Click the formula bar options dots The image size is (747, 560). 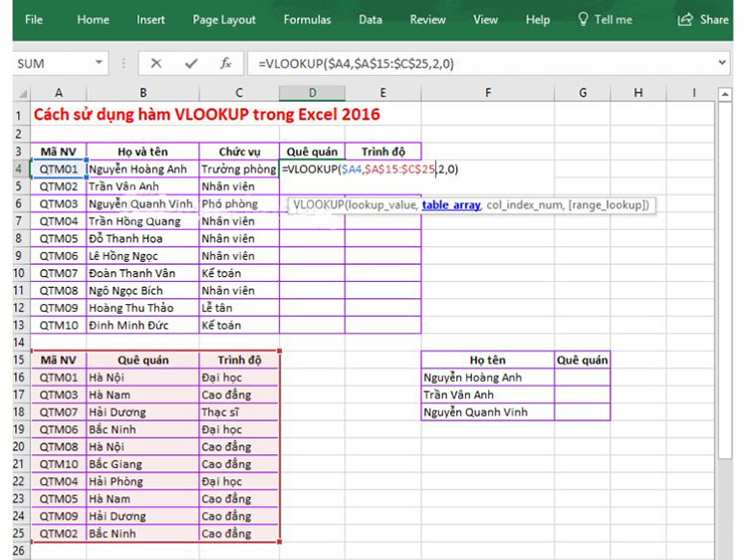point(124,64)
